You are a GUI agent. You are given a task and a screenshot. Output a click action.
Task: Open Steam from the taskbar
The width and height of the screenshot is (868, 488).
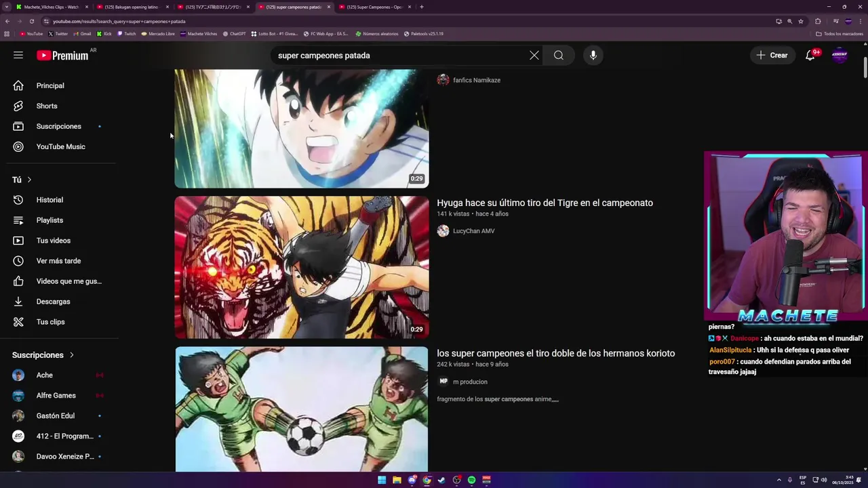pos(441,480)
